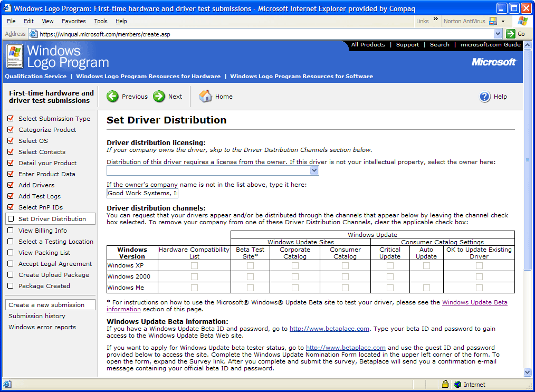Open the Tools menu

point(100,21)
